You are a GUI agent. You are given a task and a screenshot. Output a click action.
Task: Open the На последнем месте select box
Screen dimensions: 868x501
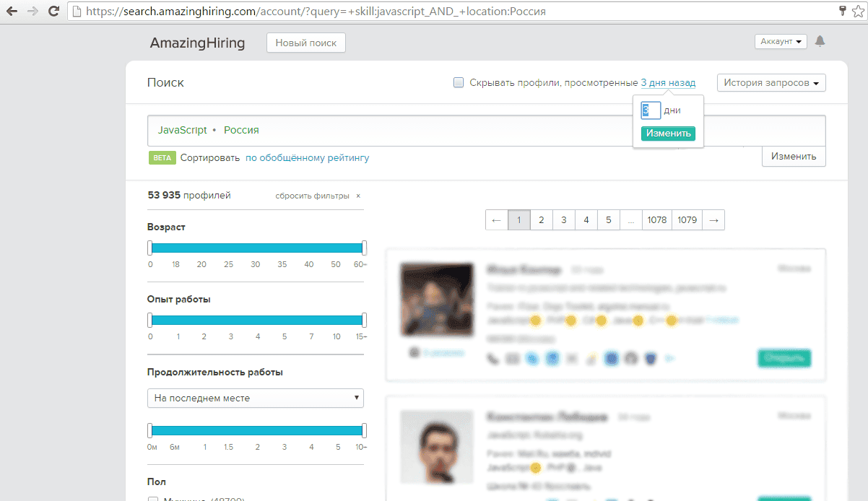click(256, 398)
